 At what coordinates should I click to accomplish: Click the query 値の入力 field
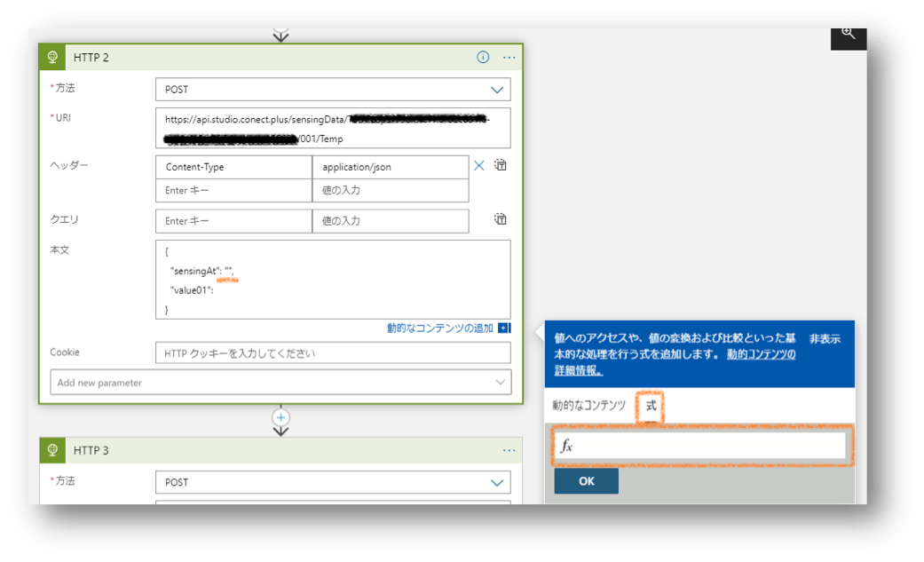click(x=391, y=221)
